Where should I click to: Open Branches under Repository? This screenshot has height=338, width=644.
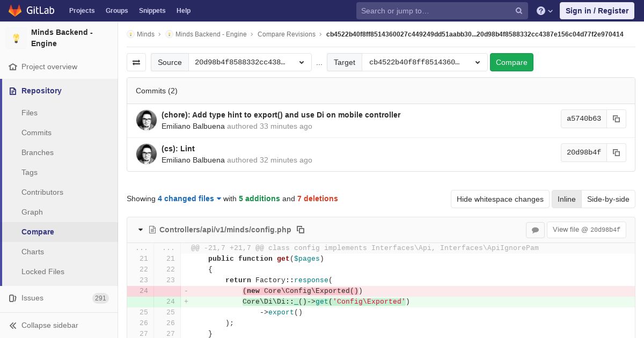click(38, 153)
